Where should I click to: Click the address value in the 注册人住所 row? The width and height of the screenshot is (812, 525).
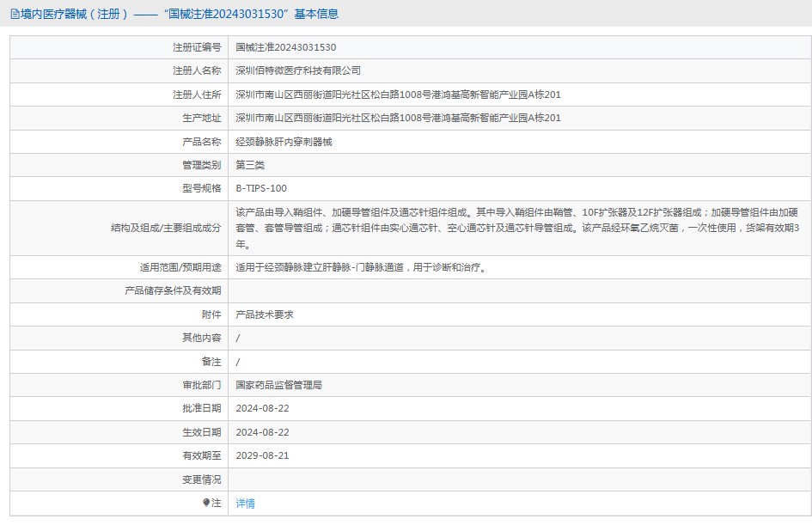(x=398, y=95)
